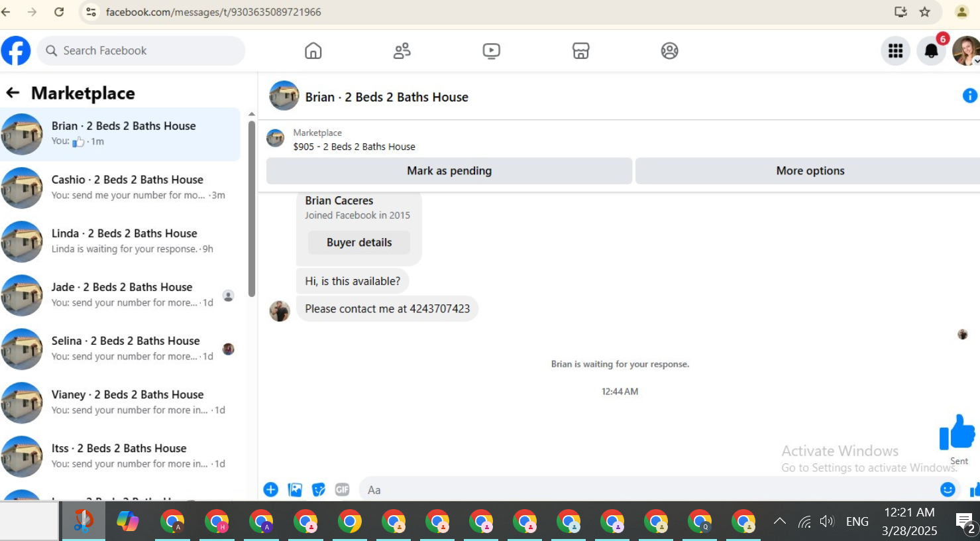980x541 pixels.
Task: Click the attach photo icon
Action: pyautogui.click(x=295, y=490)
